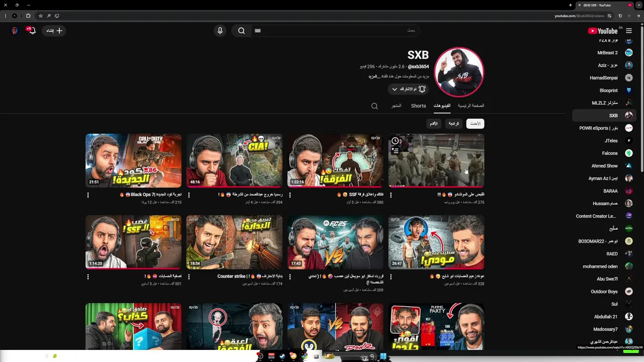Open the Black Ops 7 video title link
Screen dimensions: 644x362
pyautogui.click(x=150, y=195)
